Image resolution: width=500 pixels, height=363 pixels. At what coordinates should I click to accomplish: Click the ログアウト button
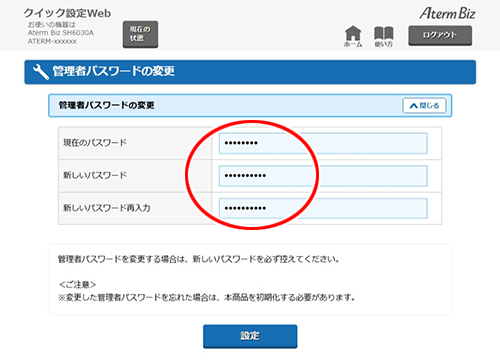(x=440, y=35)
